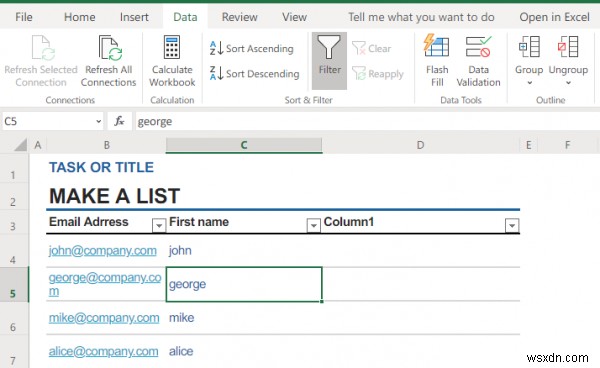Image resolution: width=600 pixels, height=368 pixels.
Task: Select row 7 header
Action: pos(14,352)
